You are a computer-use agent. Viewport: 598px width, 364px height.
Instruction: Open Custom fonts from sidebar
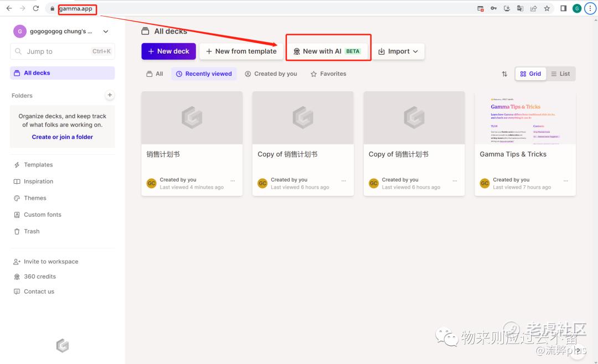click(42, 215)
